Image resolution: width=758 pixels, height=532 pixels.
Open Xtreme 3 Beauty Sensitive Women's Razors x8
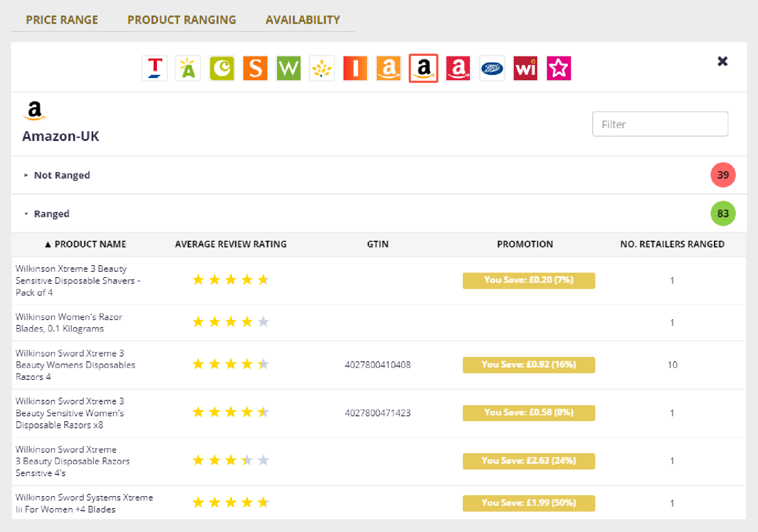pos(70,413)
